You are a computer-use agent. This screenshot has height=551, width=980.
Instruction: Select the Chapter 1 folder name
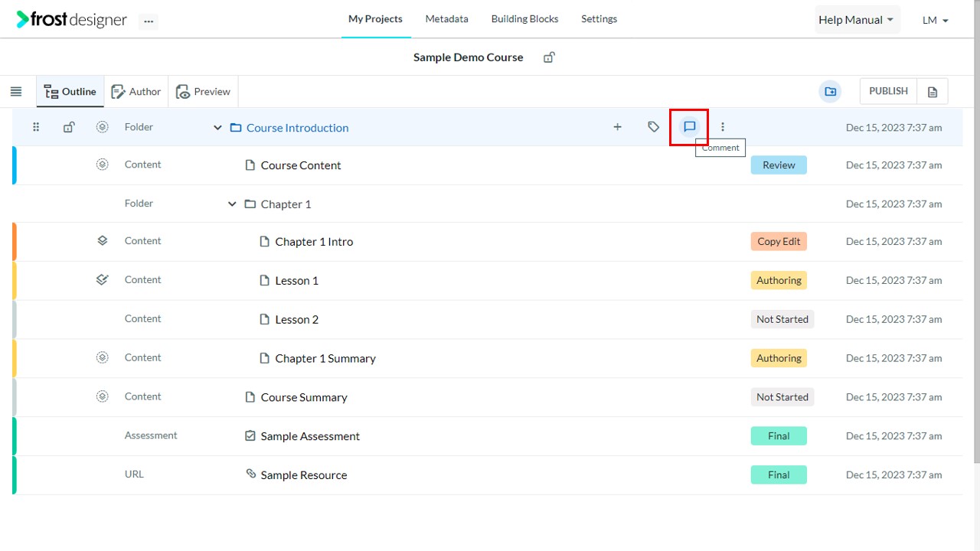click(x=286, y=204)
